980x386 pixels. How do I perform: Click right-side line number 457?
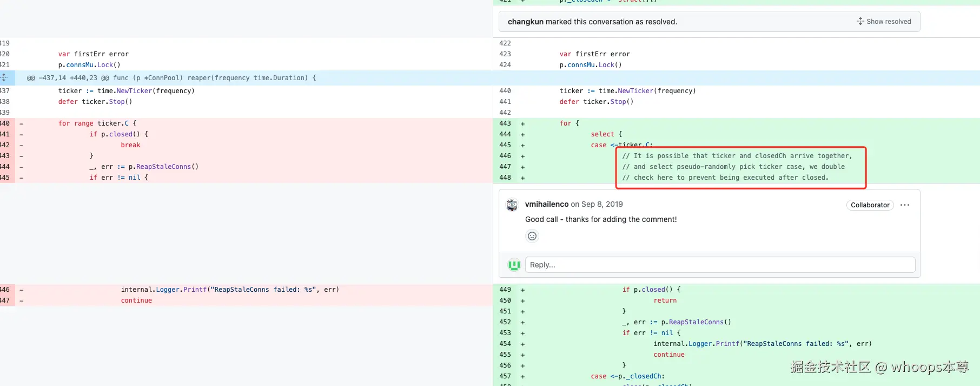pos(505,376)
